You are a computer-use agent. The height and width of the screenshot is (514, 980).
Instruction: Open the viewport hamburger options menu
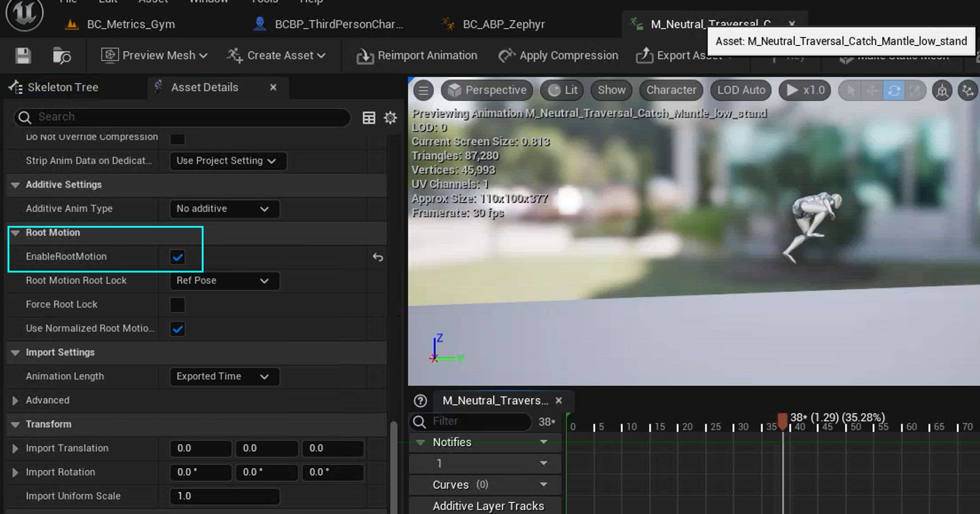pyautogui.click(x=423, y=91)
